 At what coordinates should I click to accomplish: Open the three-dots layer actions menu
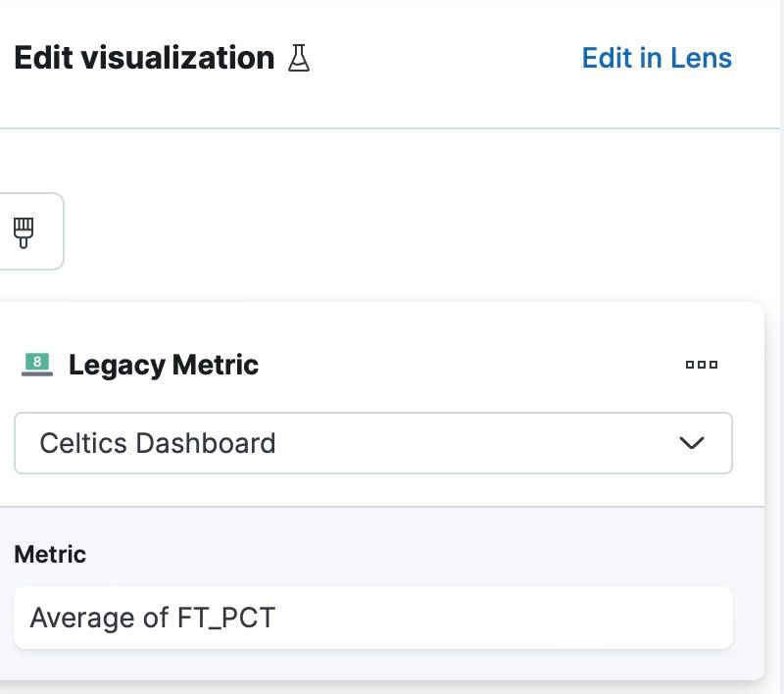pos(701,365)
